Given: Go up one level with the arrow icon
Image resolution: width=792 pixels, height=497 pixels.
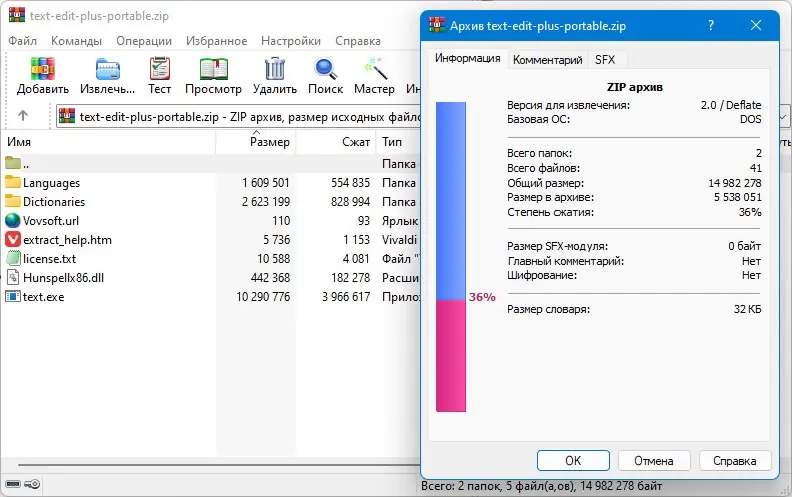Looking at the screenshot, I should tap(23, 116).
